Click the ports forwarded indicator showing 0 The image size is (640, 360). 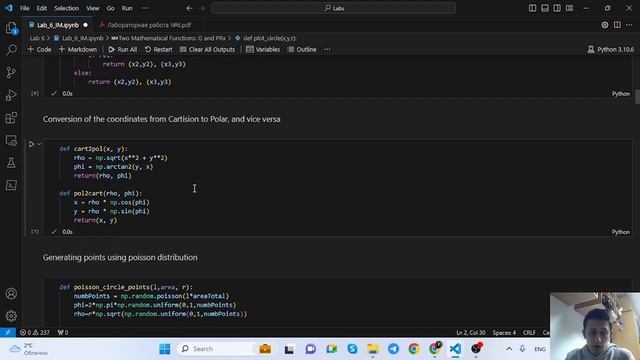[63, 332]
